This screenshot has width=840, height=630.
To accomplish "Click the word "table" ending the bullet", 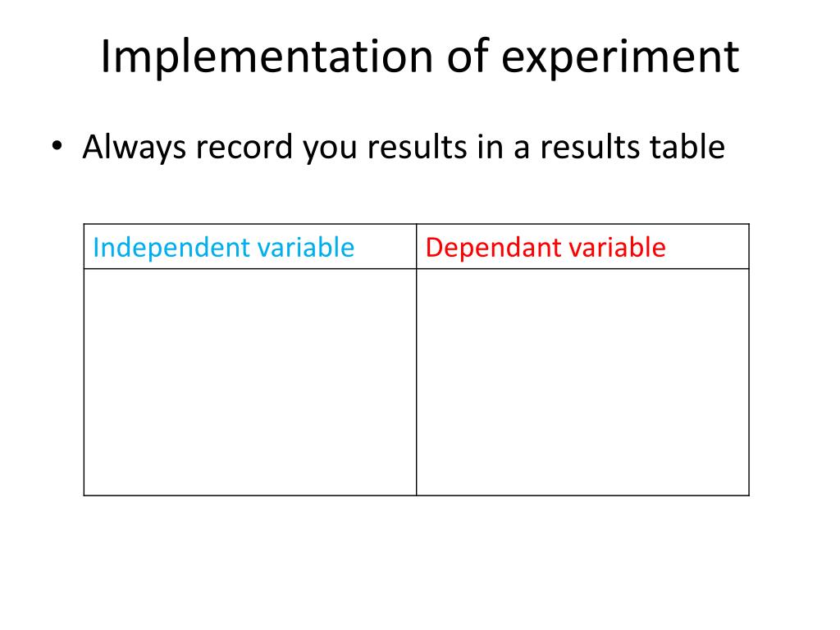I will pyautogui.click(x=686, y=148).
